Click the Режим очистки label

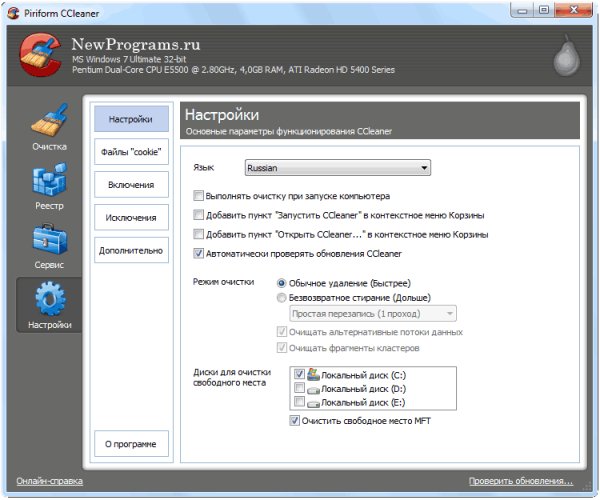pyautogui.click(x=223, y=282)
